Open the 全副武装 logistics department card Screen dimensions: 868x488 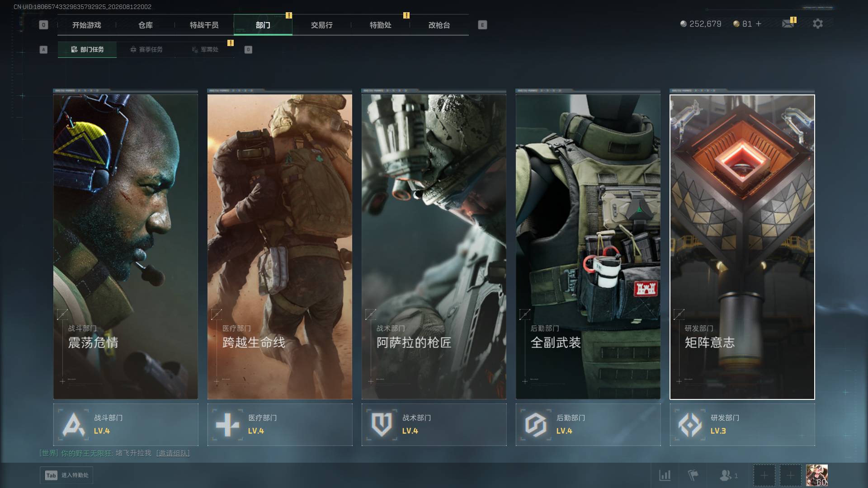(588, 247)
